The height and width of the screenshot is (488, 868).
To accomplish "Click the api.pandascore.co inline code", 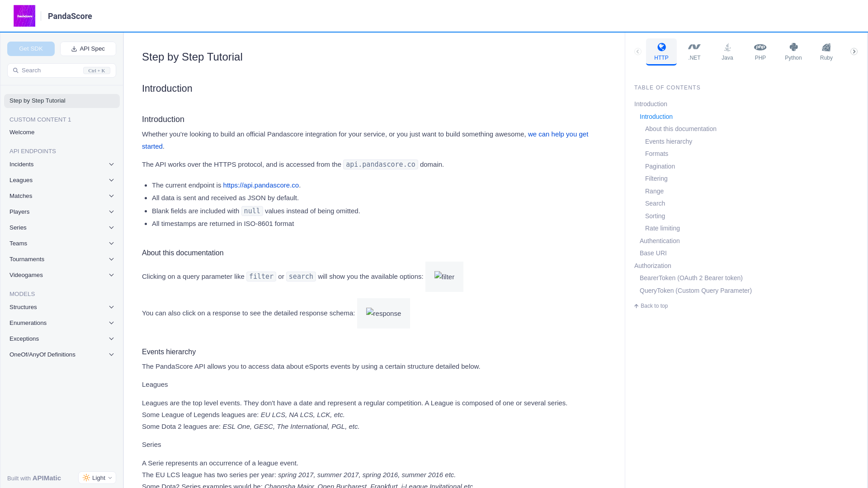I will 381,164.
